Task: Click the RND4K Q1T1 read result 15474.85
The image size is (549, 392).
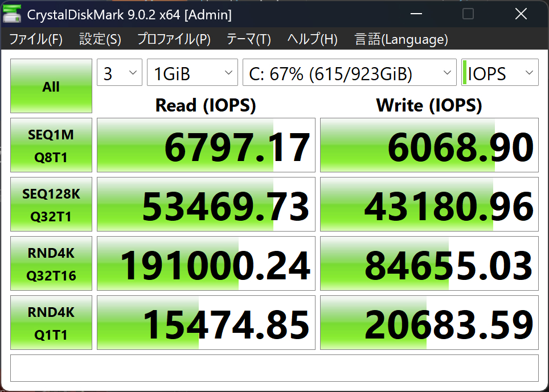Action: point(206,323)
